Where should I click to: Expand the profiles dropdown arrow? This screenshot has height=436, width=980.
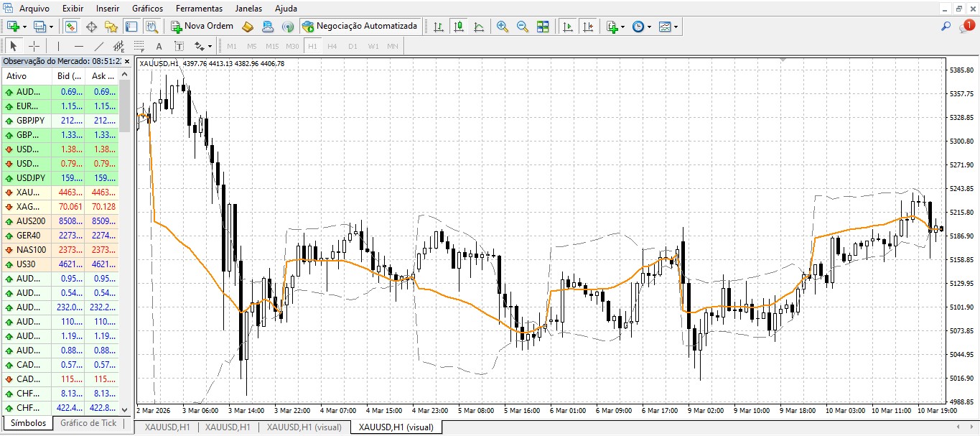point(52,27)
